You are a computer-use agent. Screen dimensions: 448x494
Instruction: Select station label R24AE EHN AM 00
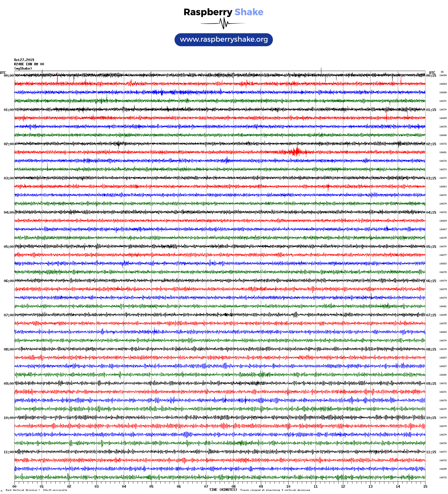pos(29,64)
